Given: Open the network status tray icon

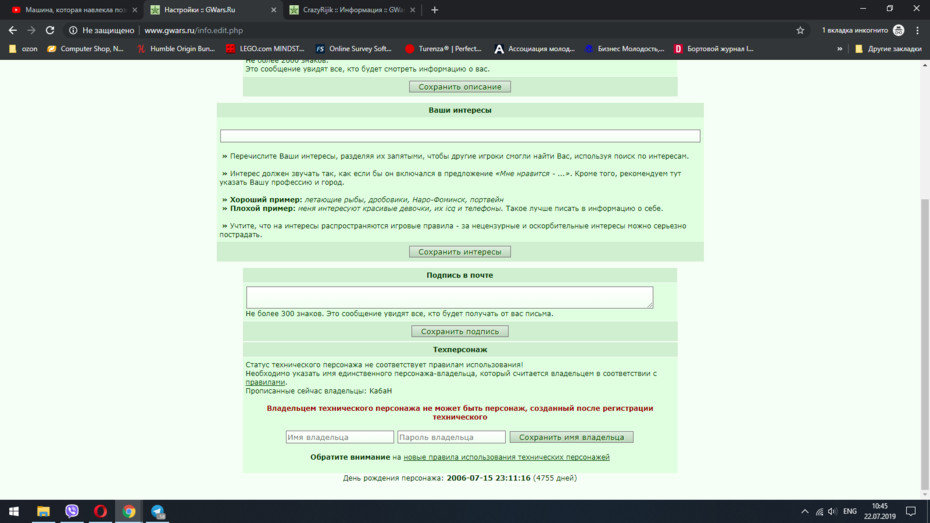Looking at the screenshot, I should click(819, 511).
